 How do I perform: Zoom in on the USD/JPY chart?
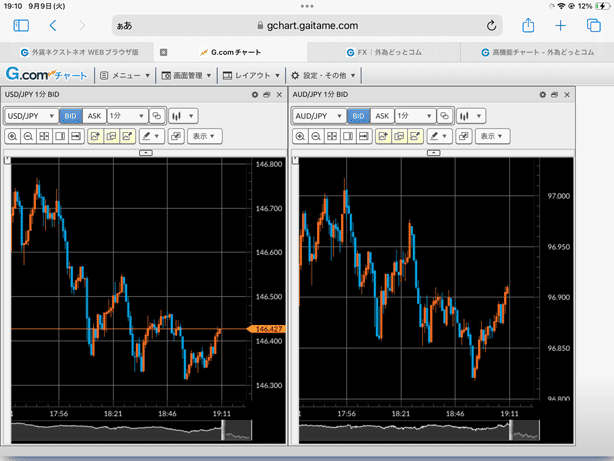(12, 136)
